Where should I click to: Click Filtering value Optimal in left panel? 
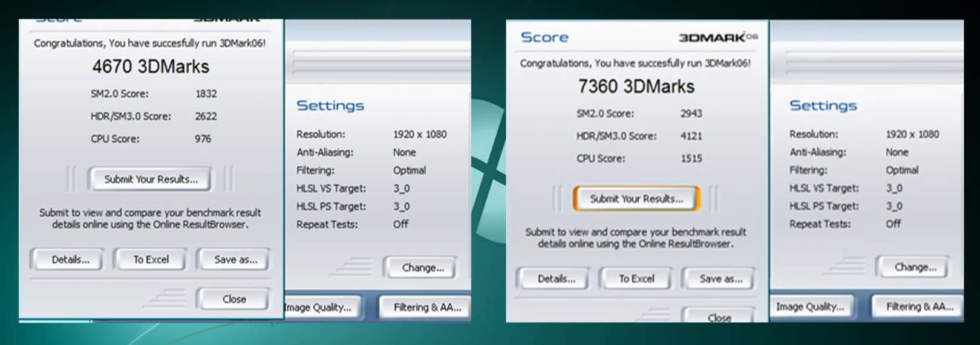[x=410, y=170]
